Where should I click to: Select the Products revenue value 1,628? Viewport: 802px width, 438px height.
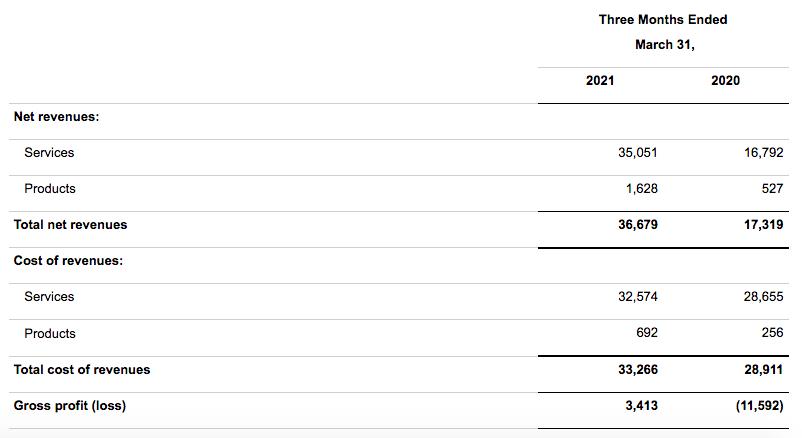coord(642,188)
